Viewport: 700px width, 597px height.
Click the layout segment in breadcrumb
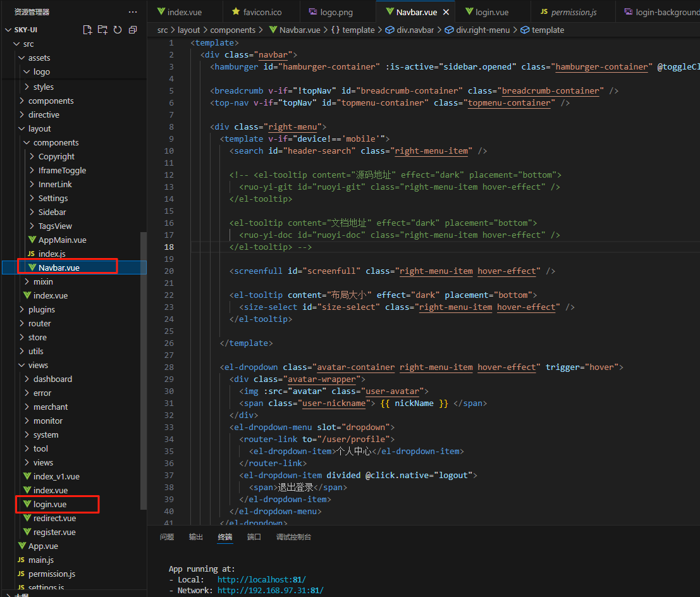pyautogui.click(x=189, y=30)
